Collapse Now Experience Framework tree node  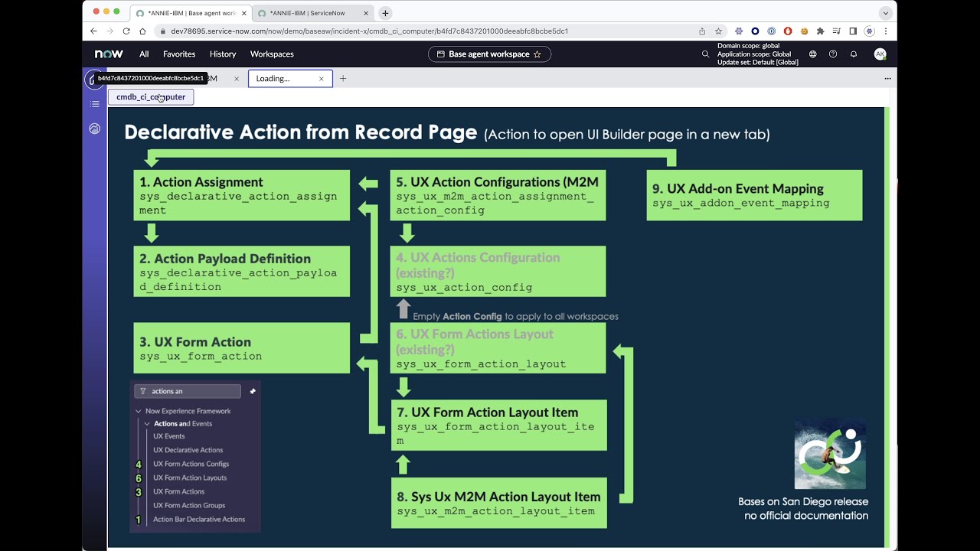click(139, 411)
